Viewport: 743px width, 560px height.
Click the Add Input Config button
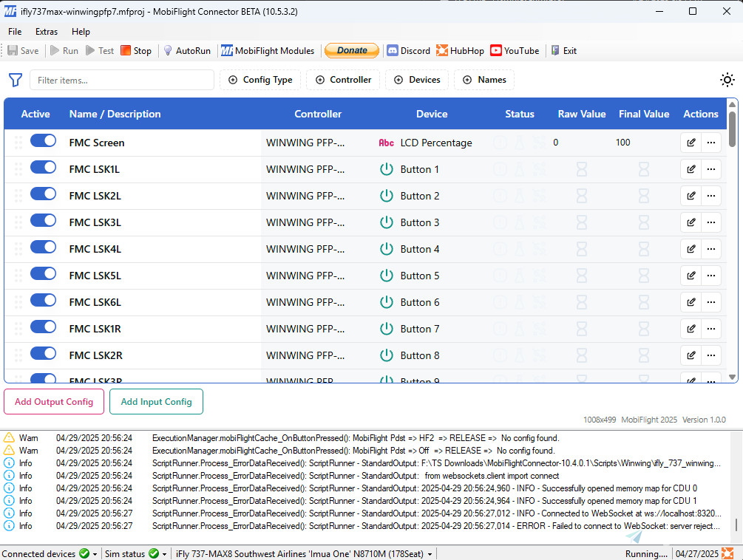(x=156, y=402)
